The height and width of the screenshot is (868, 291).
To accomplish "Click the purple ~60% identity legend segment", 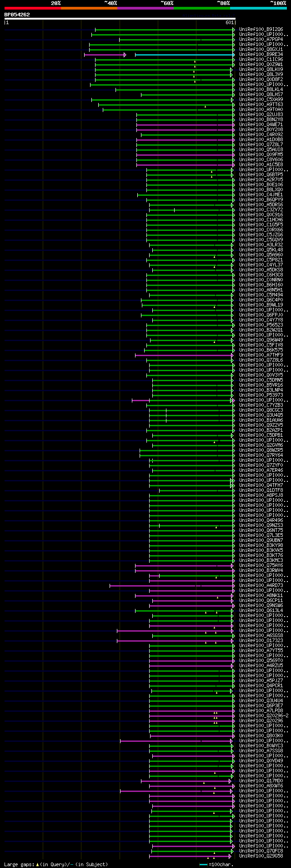I will (x=145, y=8).
